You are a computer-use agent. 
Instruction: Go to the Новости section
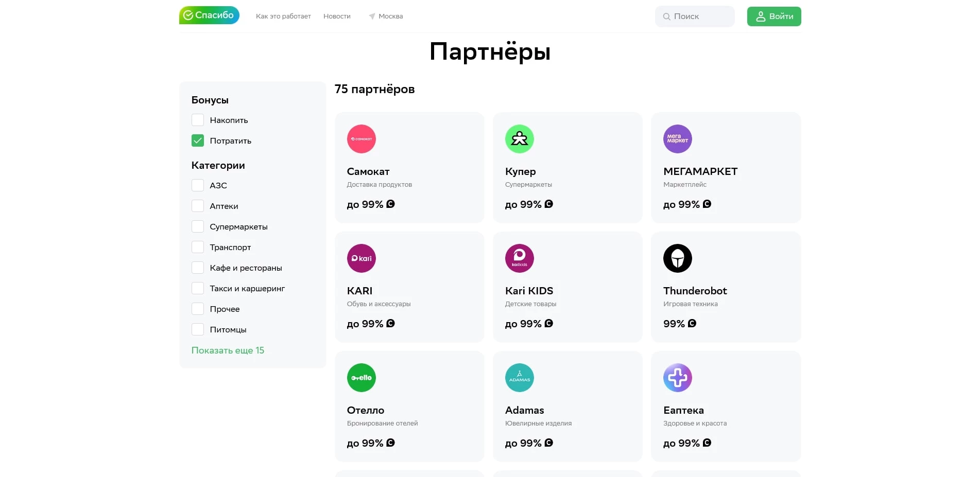coord(336,16)
